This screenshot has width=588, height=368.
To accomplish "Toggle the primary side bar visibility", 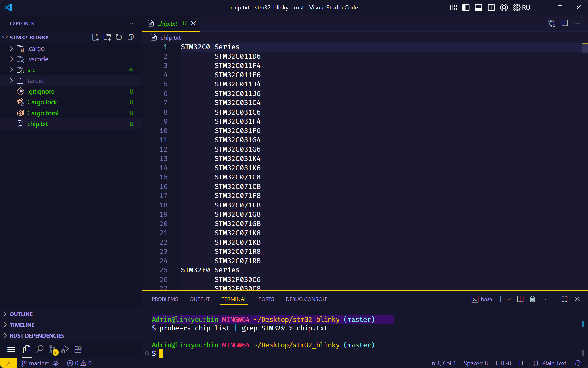I will (x=466, y=8).
